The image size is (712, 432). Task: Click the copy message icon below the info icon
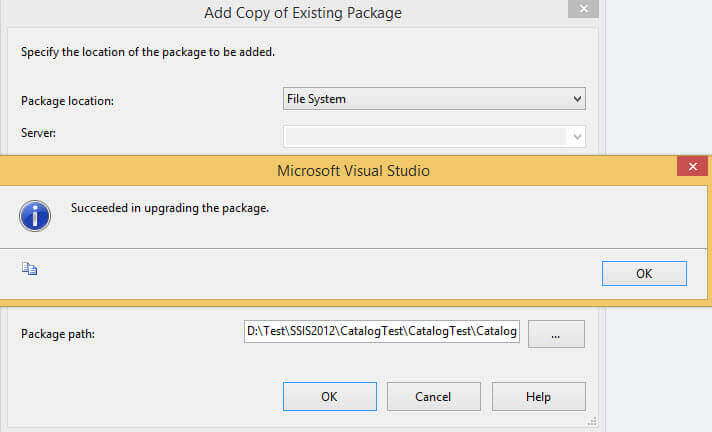click(x=29, y=269)
